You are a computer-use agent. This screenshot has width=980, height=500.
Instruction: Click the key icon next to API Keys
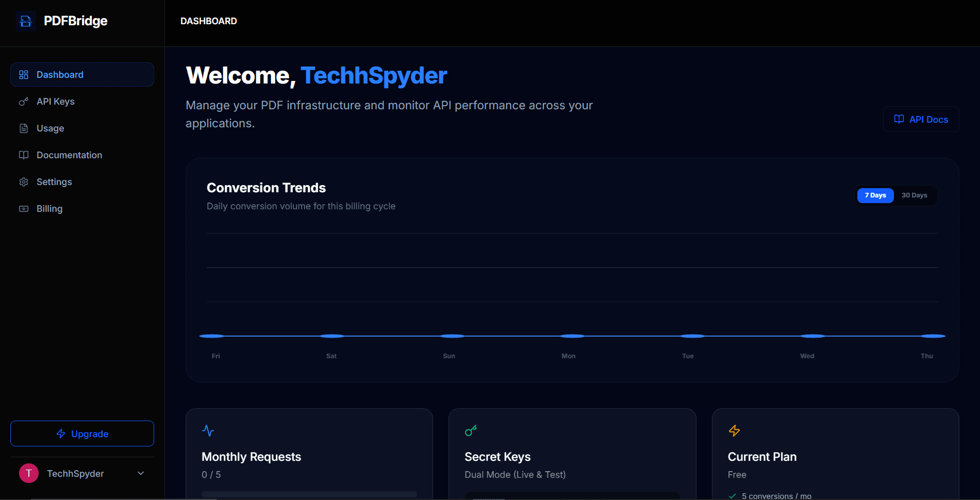click(24, 101)
